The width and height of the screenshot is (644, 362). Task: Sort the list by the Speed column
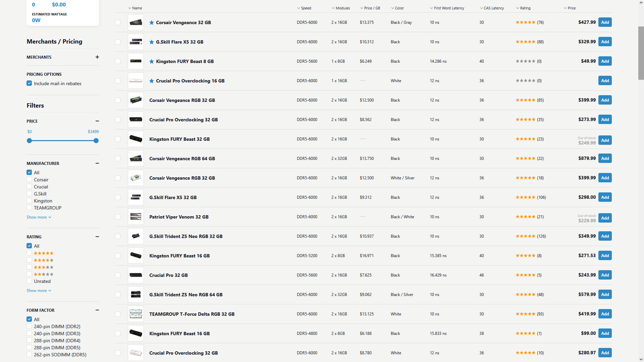(306, 8)
